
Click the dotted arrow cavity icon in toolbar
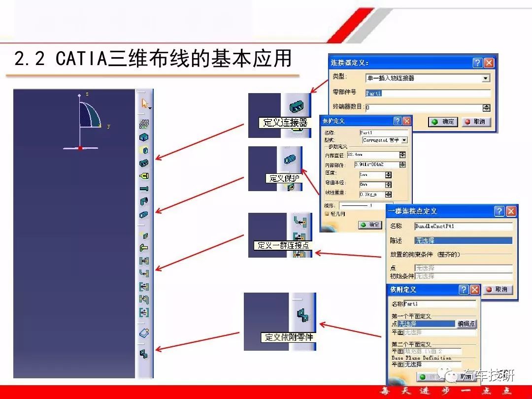[144, 299]
